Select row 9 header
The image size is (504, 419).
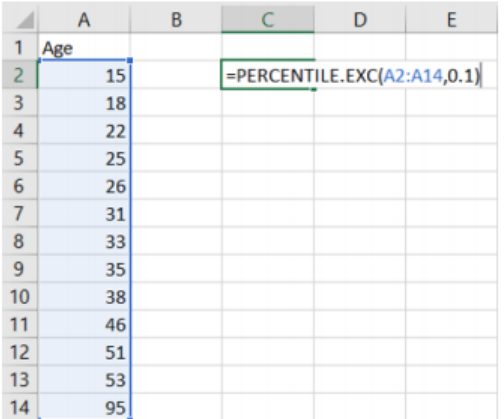pyautogui.click(x=19, y=269)
